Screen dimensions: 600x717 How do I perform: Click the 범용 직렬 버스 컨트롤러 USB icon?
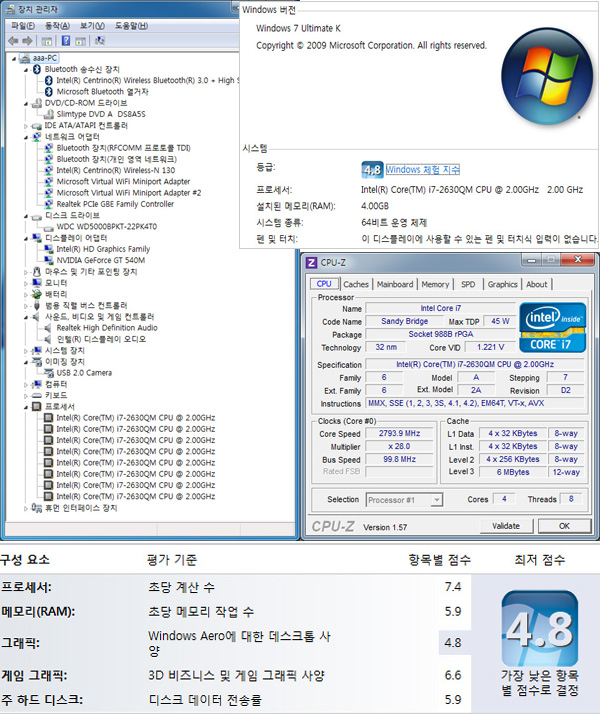(37, 305)
